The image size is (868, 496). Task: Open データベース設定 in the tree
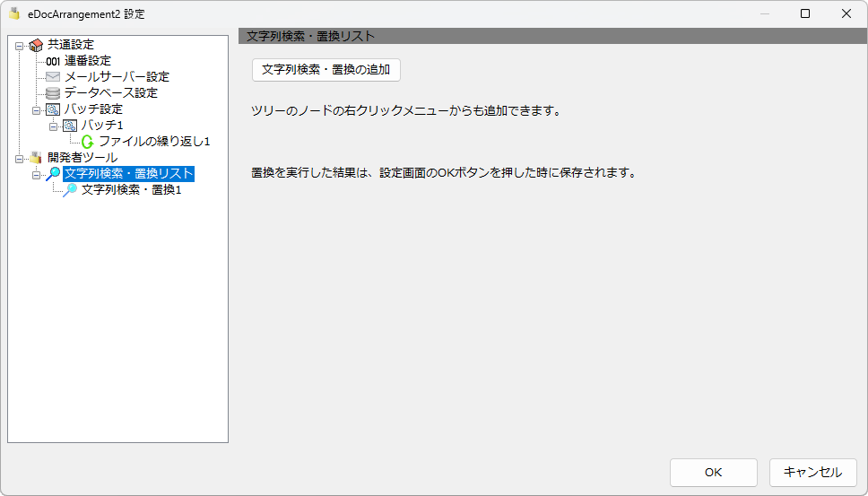tap(111, 93)
